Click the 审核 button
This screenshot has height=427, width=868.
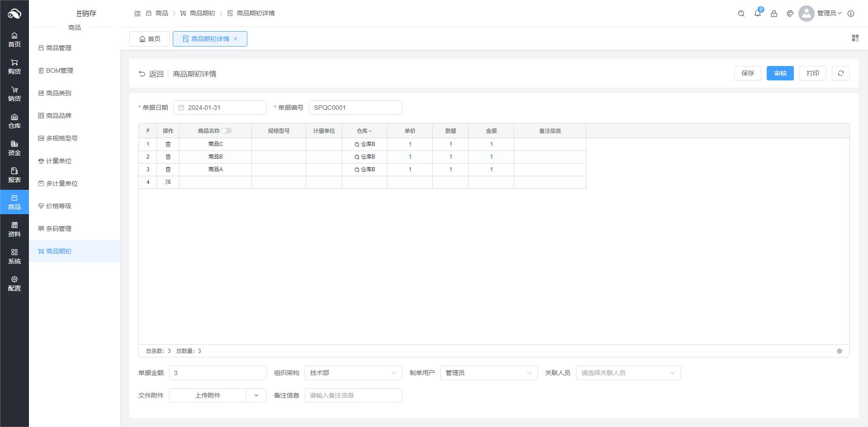point(780,73)
